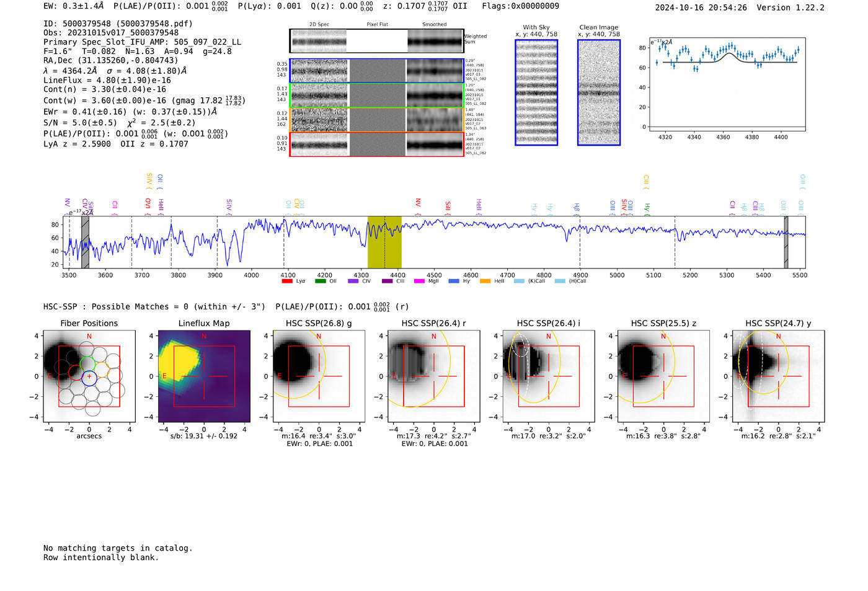
Task: Click the 'λ = 4364.2Å' wavelength line
Action: point(115,71)
